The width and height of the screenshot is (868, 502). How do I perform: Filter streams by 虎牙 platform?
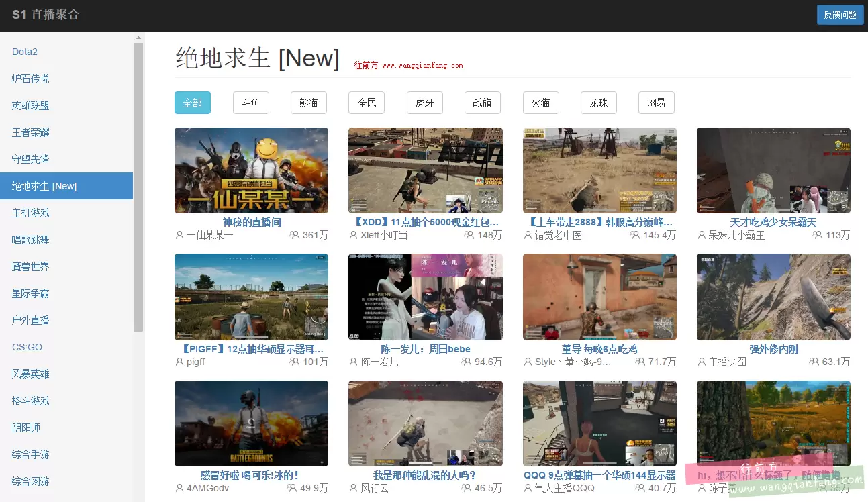point(425,103)
